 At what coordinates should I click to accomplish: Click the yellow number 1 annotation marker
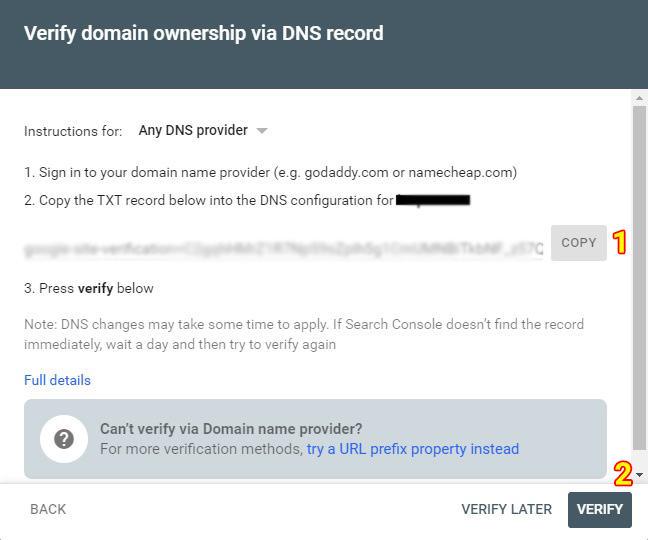pyautogui.click(x=620, y=242)
